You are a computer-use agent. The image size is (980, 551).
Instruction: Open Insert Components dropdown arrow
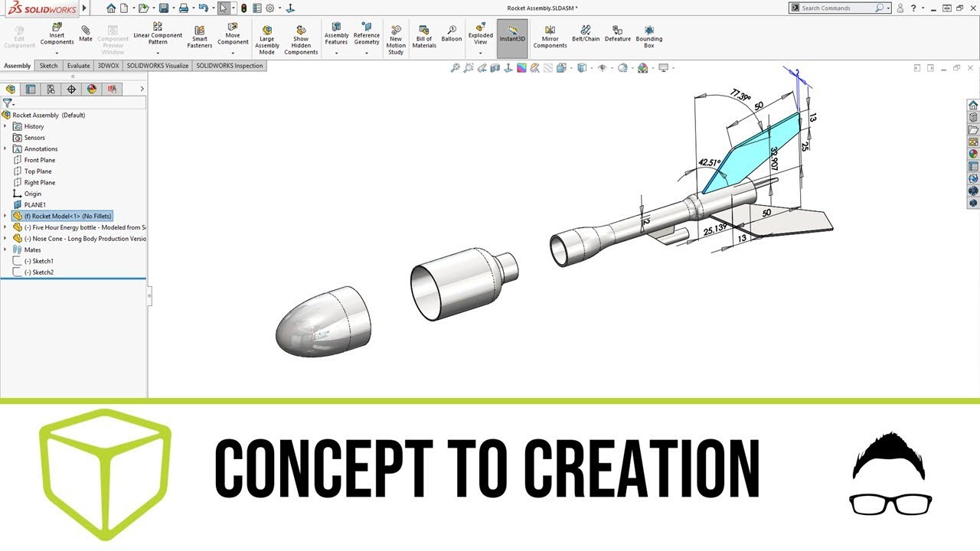pos(57,53)
